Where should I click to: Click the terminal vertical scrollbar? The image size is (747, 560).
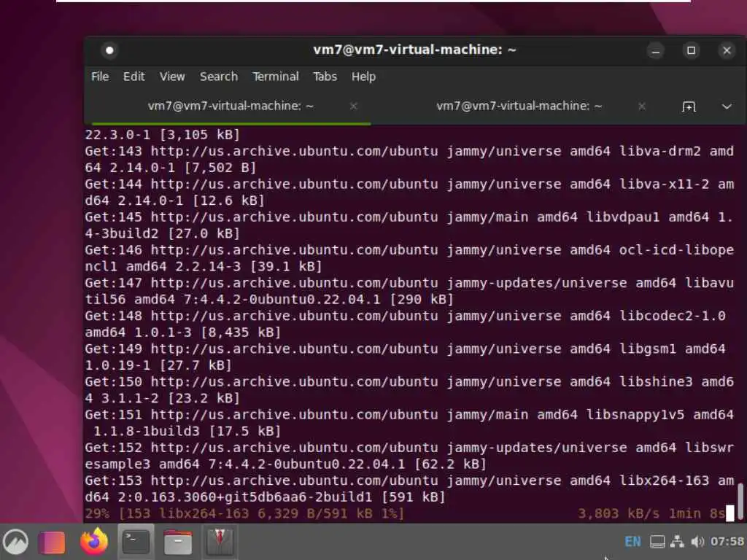741,500
